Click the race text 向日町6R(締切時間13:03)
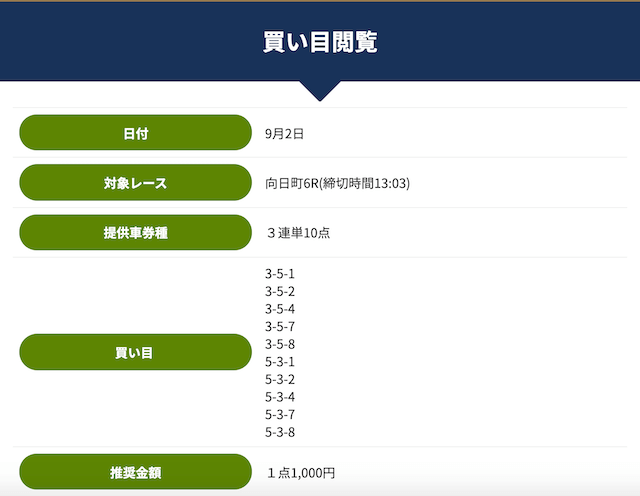 (337, 183)
